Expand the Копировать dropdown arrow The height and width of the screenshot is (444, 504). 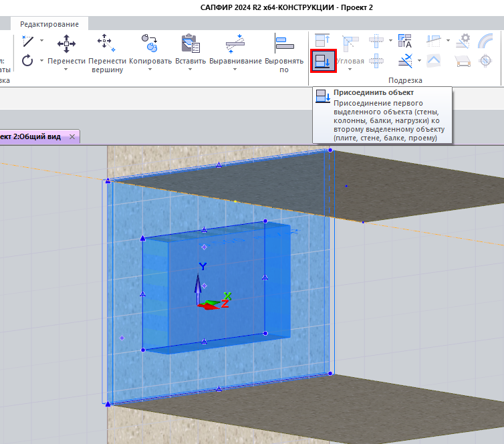click(x=150, y=70)
